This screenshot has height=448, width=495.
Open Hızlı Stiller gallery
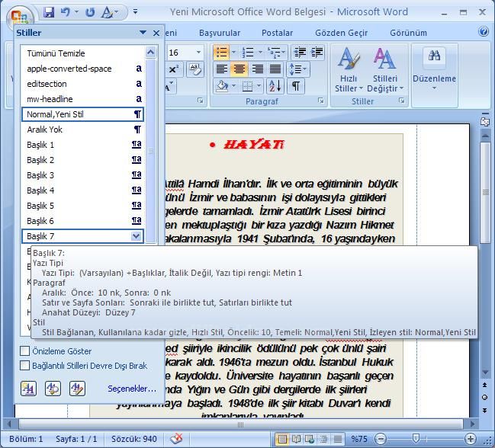point(349,70)
